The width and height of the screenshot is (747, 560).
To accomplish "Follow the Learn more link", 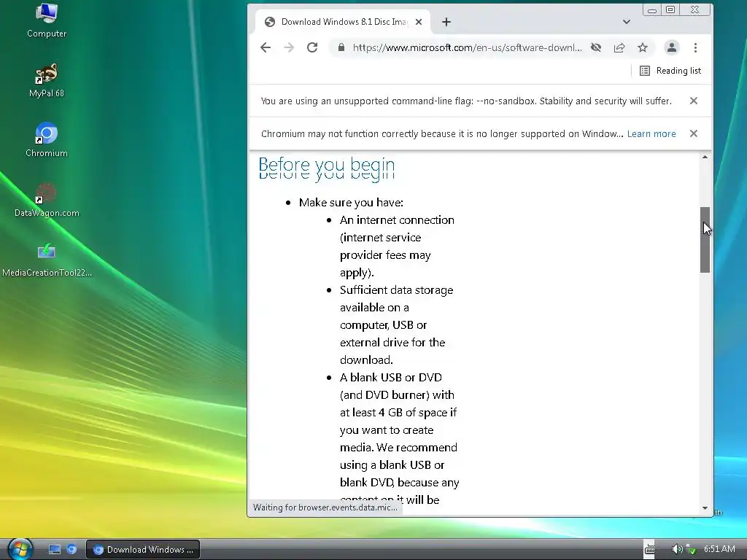I will 651,134.
